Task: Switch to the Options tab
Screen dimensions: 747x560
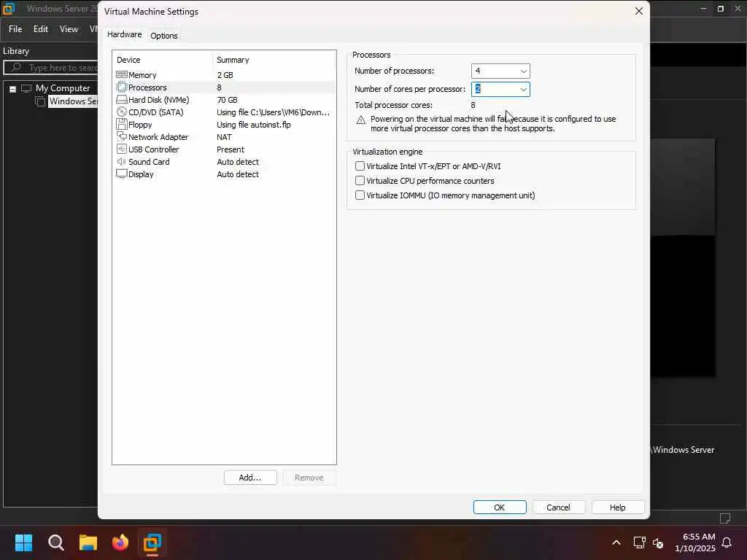Action: coord(164,36)
